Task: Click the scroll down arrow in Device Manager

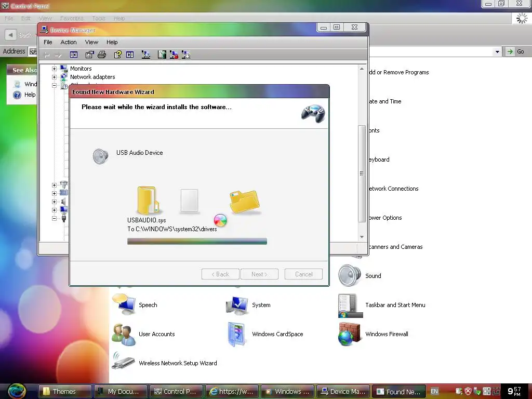Action: click(362, 236)
